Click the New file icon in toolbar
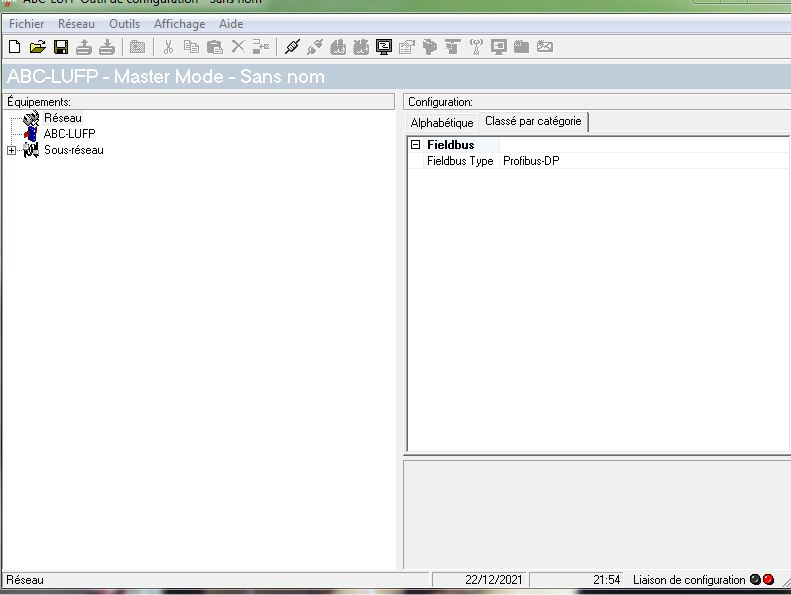This screenshot has width=791, height=595. [x=14, y=46]
